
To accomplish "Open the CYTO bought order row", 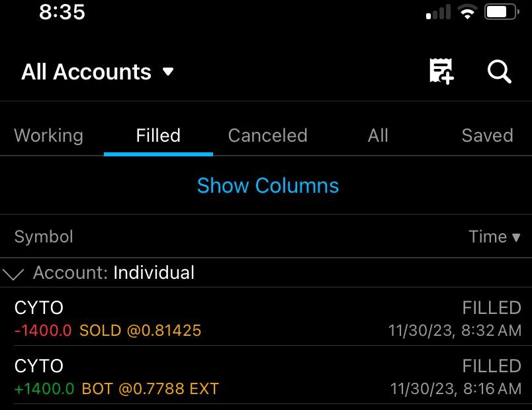I will coord(265,376).
